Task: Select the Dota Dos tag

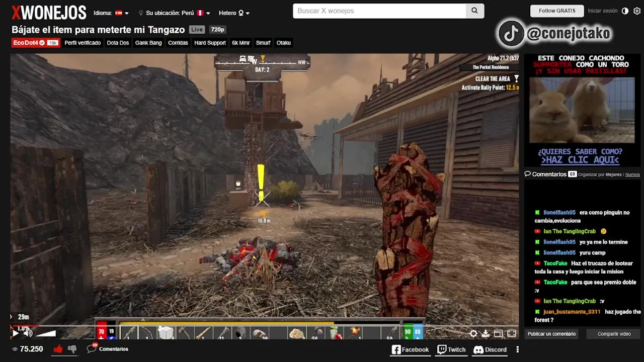Action: (118, 43)
